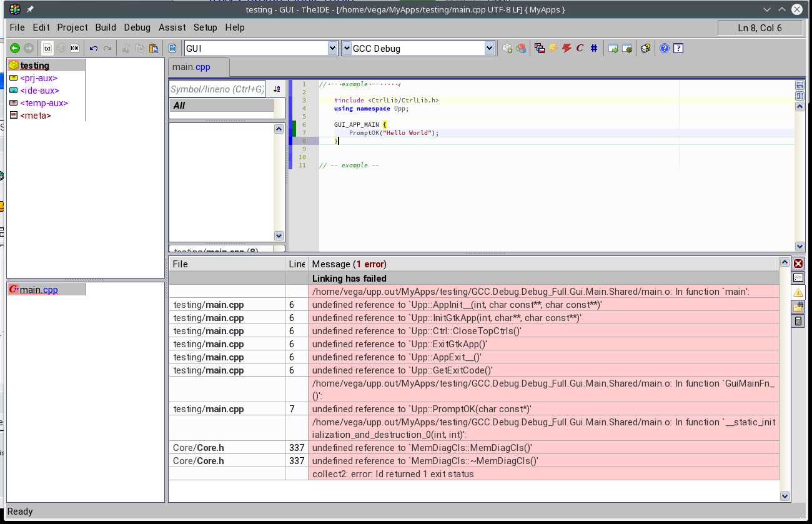Click the blue hash icon in toolbar

[x=594, y=48]
